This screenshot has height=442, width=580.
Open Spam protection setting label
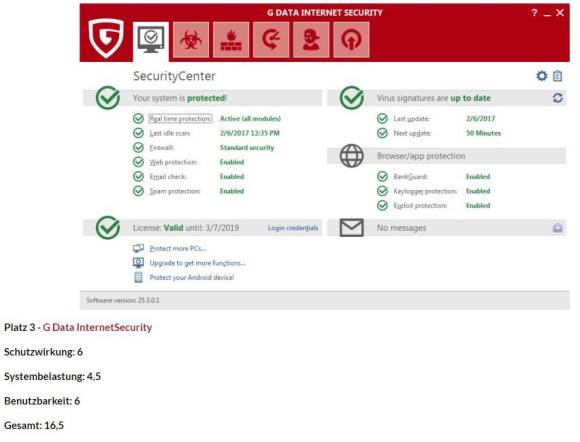(175, 191)
